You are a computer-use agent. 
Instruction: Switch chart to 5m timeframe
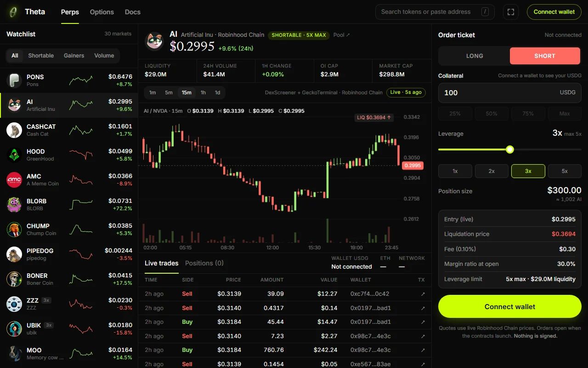[x=169, y=92]
